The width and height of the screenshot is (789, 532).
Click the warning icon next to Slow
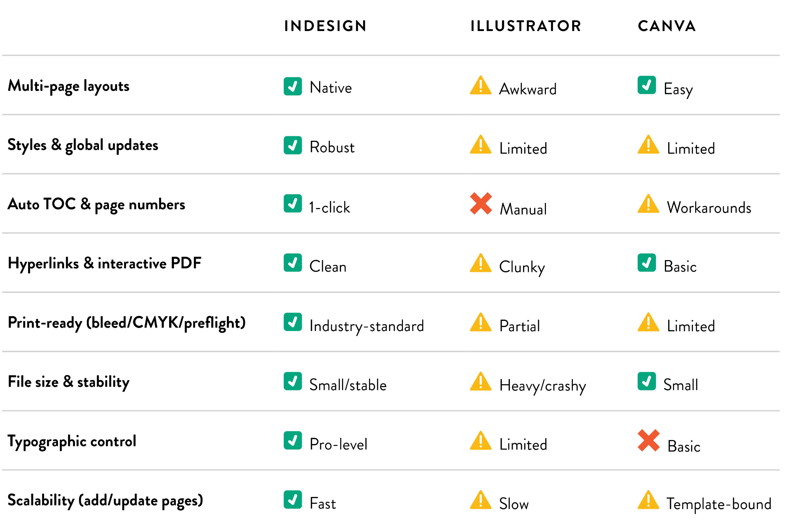(x=480, y=500)
